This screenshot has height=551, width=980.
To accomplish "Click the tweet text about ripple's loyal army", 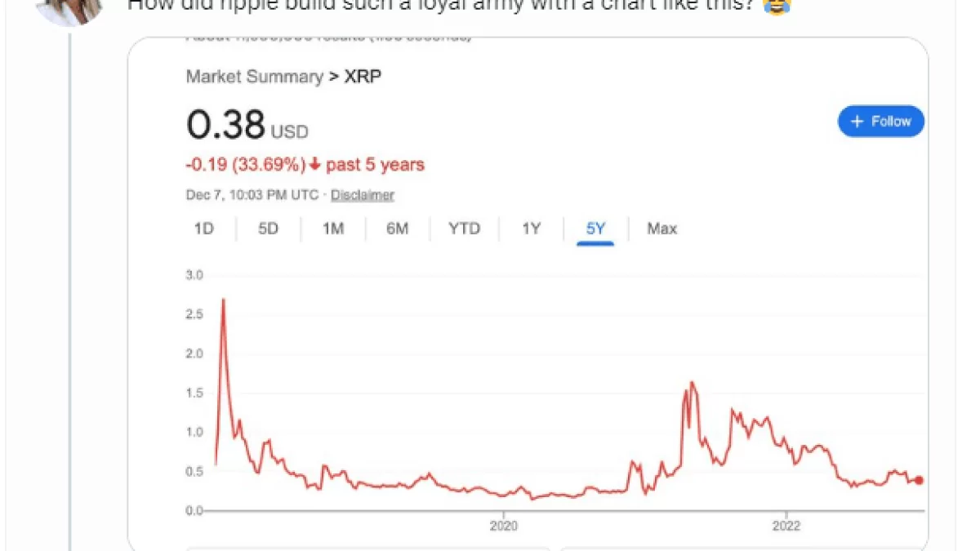I will point(441,7).
